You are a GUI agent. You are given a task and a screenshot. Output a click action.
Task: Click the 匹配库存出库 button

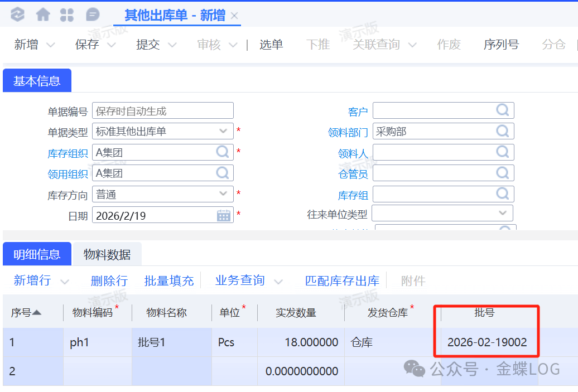point(342,281)
